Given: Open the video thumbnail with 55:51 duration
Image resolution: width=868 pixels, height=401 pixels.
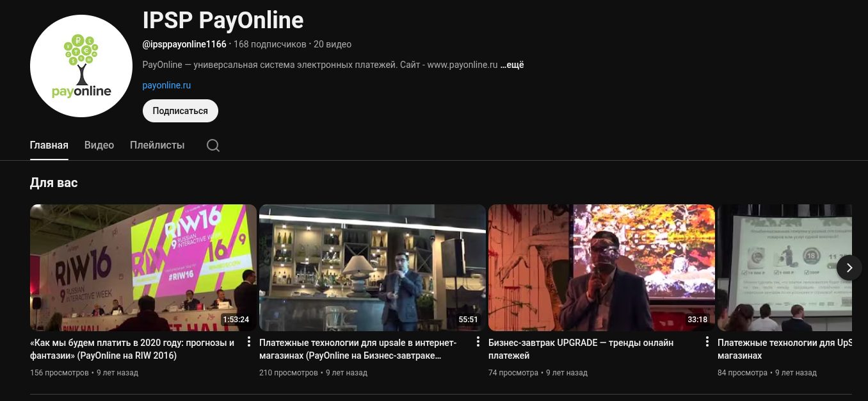Looking at the screenshot, I should [372, 267].
